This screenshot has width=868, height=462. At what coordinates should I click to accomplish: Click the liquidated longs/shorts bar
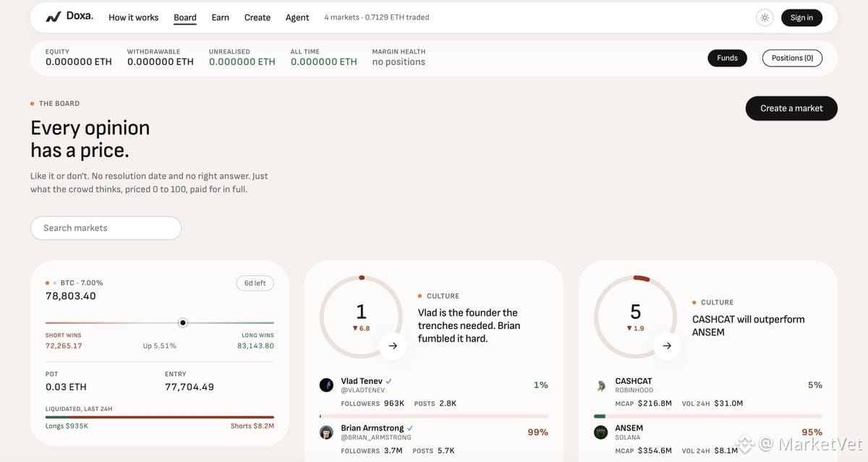(x=160, y=417)
